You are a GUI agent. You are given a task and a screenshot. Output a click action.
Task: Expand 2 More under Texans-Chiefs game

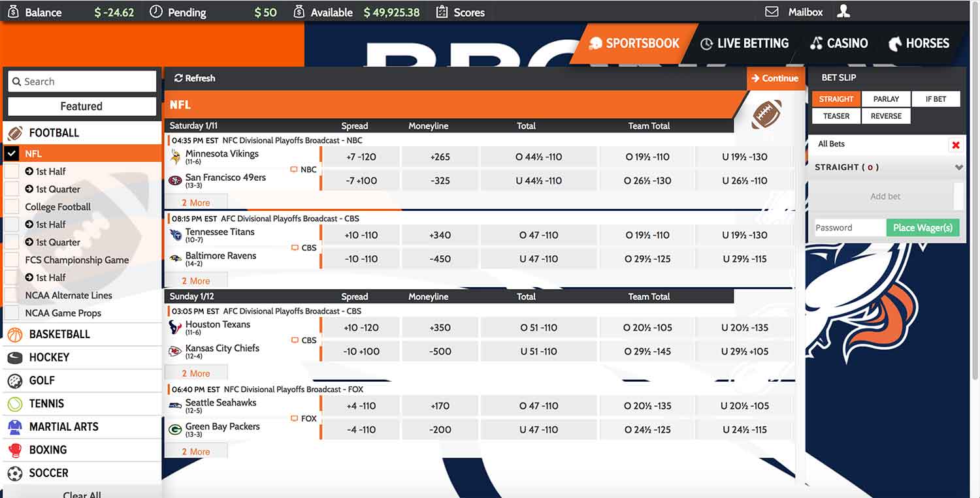coord(196,373)
